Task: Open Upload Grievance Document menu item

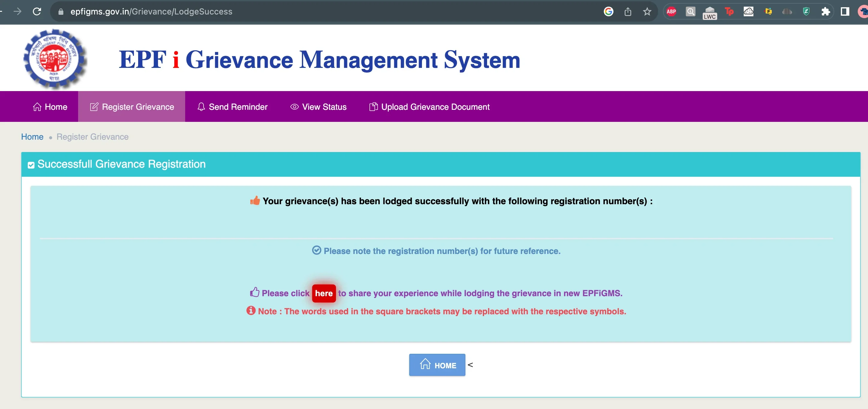Action: tap(429, 107)
